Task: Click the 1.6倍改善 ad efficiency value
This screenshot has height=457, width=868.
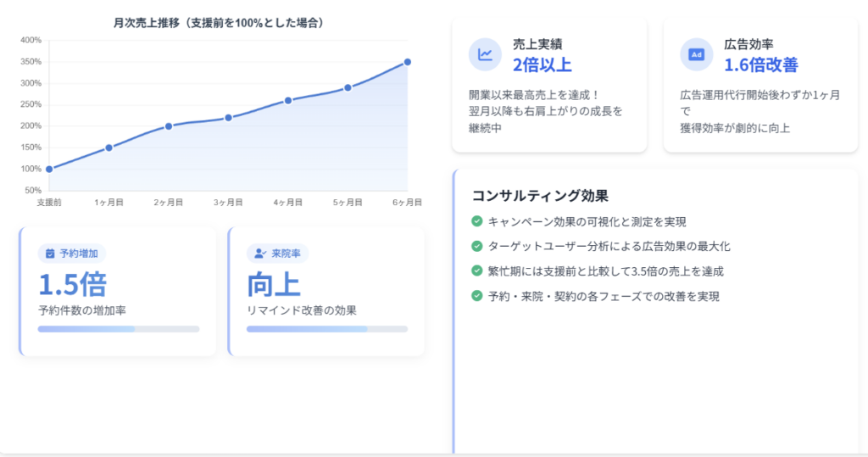Action: [760, 65]
